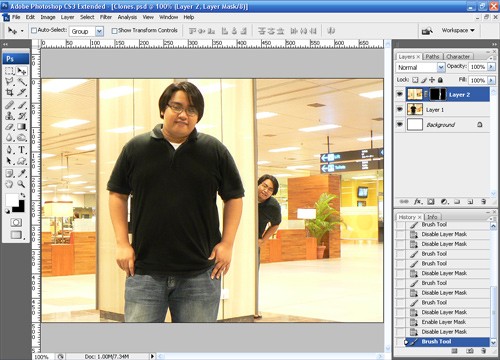The image size is (500, 360).
Task: Select the Hand tool
Action: (9, 184)
